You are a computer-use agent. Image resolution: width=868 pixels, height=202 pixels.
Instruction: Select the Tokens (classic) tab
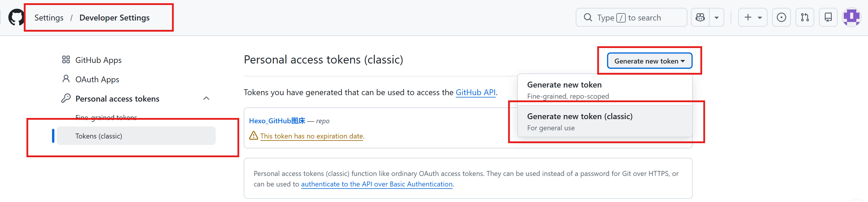tap(99, 136)
